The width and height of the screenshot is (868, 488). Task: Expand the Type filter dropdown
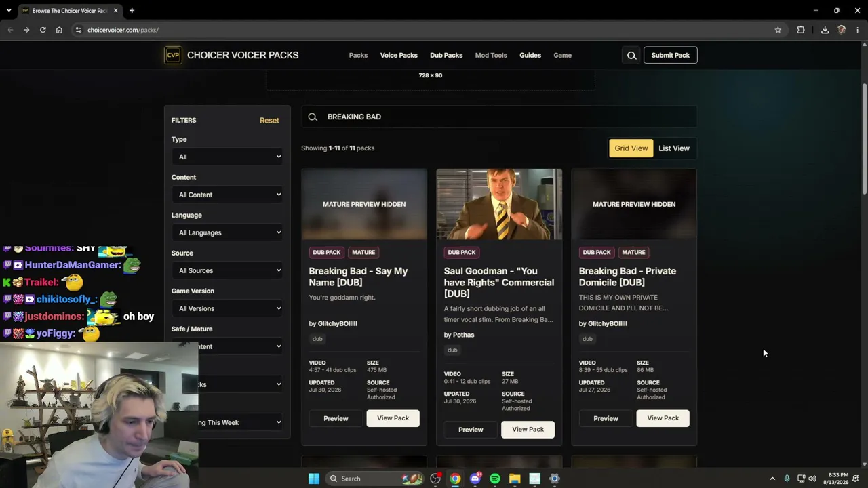(227, 157)
